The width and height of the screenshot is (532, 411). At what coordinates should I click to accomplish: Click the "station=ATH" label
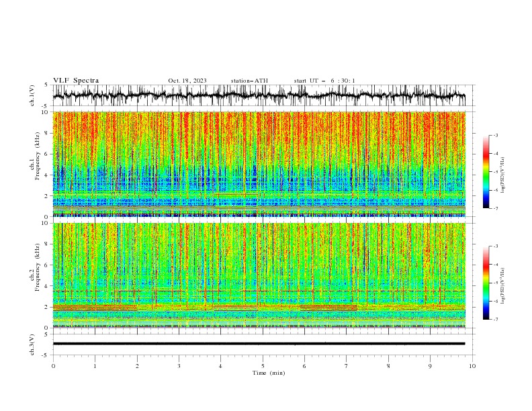pyautogui.click(x=249, y=81)
